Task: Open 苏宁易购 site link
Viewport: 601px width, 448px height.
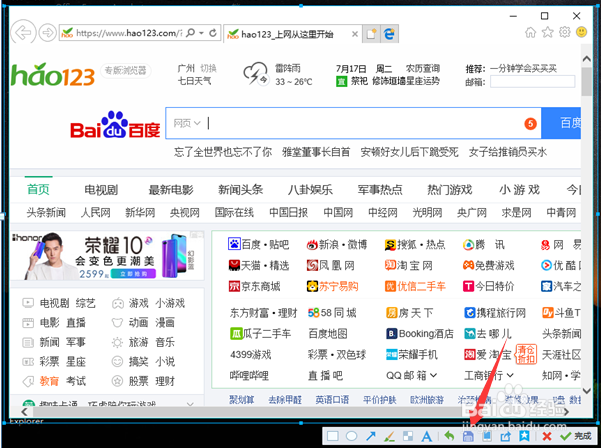Action: (x=332, y=286)
